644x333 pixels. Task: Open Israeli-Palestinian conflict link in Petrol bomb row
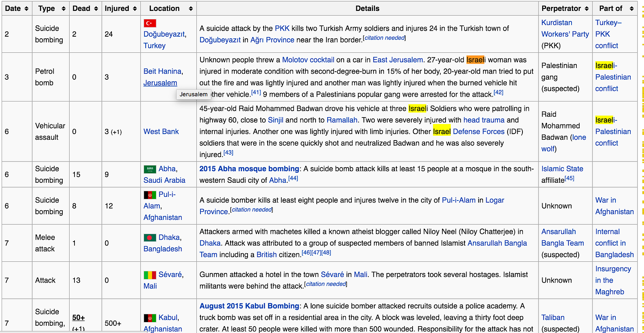coord(613,77)
